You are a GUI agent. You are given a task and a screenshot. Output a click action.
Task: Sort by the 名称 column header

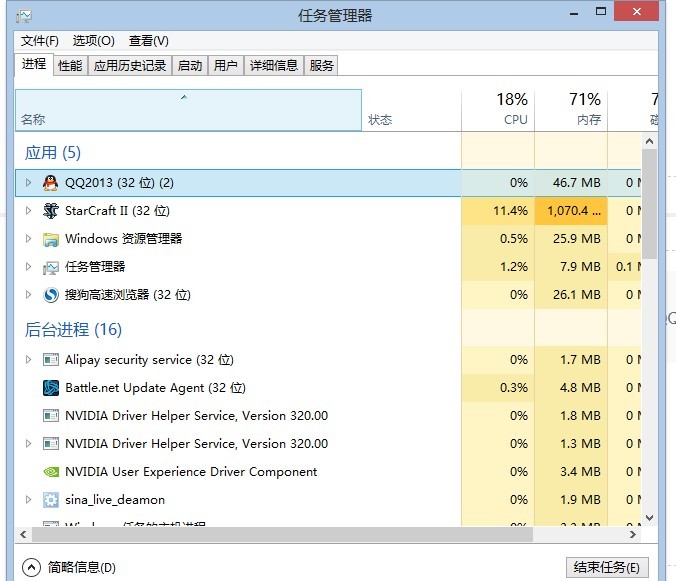click(x=188, y=110)
